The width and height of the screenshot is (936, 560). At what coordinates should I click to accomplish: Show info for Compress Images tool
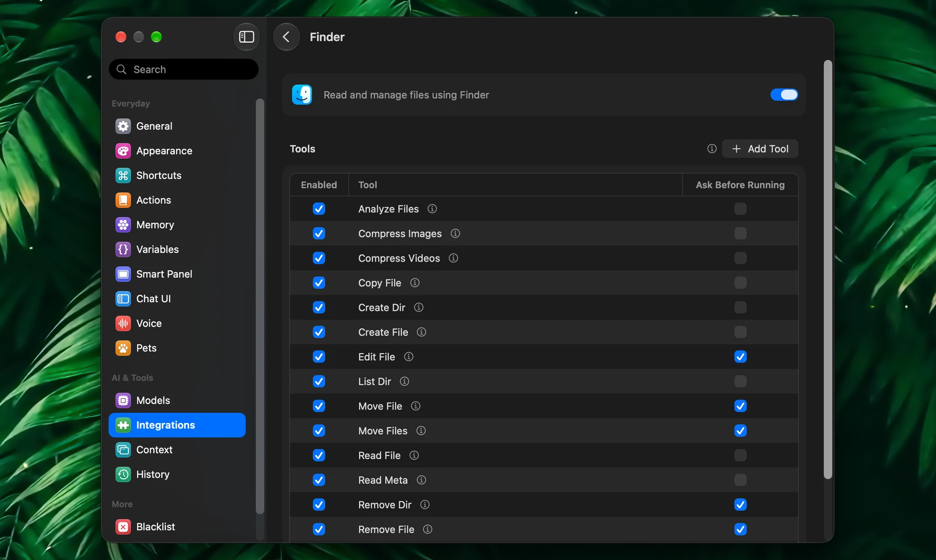[456, 233]
